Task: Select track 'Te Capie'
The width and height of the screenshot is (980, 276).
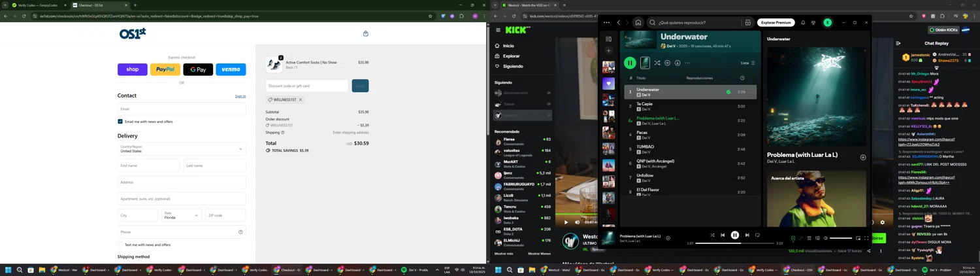Action: tap(690, 106)
